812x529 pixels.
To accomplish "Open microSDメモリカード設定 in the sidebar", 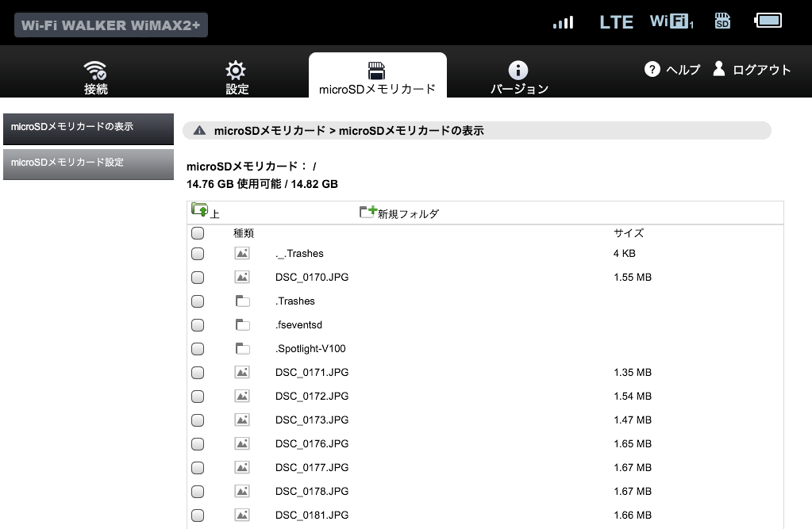I will (x=88, y=163).
